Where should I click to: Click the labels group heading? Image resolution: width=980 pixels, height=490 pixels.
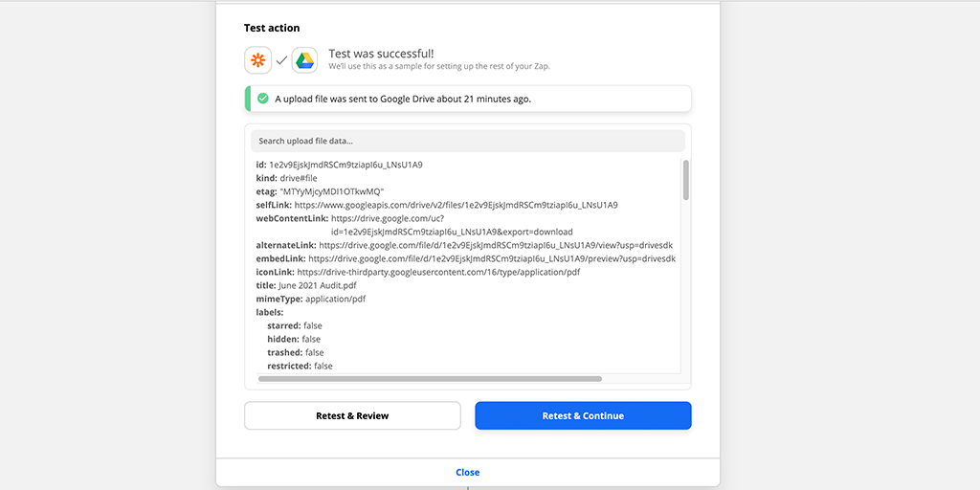270,312
